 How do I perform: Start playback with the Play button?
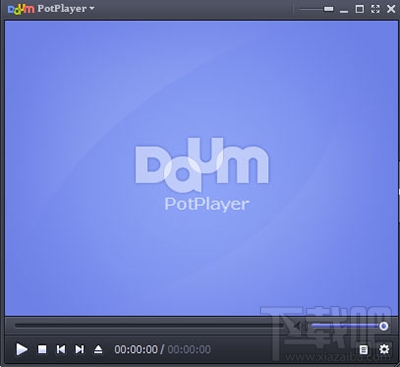point(22,349)
